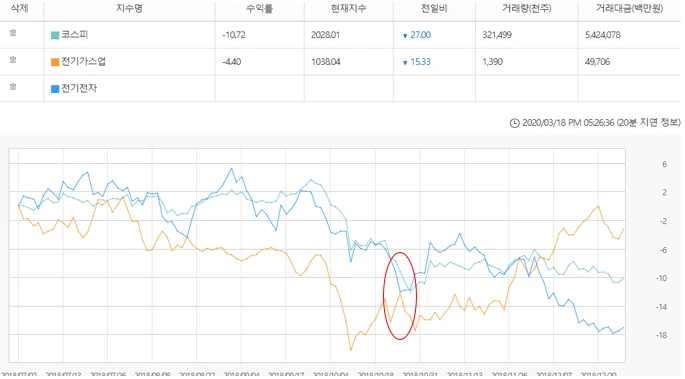Click the 거래량(천주) column header
Image resolution: width=685 pixels, height=379 pixels.
[527, 9]
